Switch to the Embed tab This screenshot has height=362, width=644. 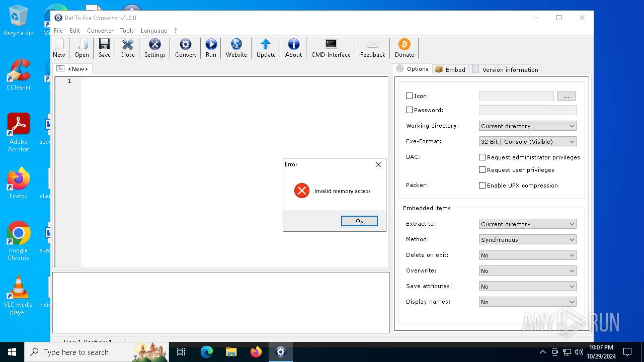click(x=450, y=69)
